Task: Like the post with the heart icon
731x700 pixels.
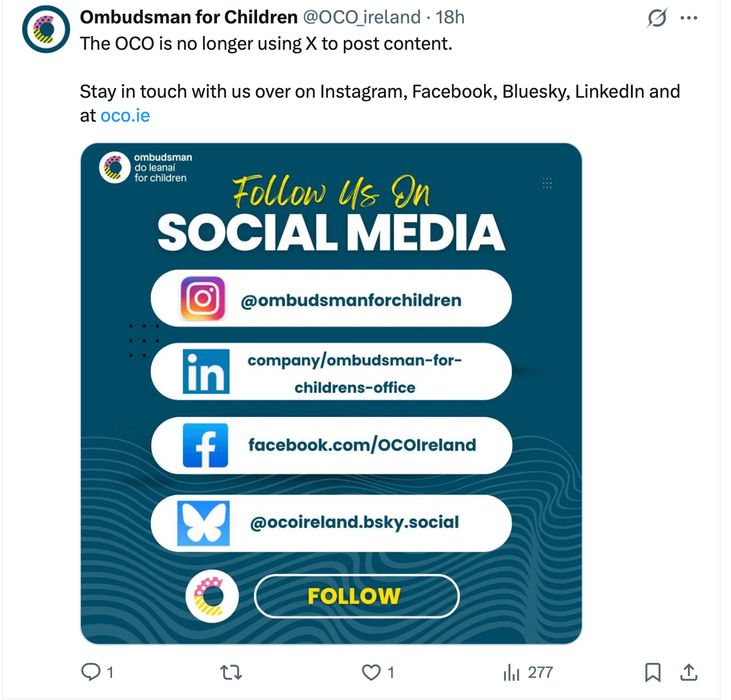Action: [x=371, y=672]
